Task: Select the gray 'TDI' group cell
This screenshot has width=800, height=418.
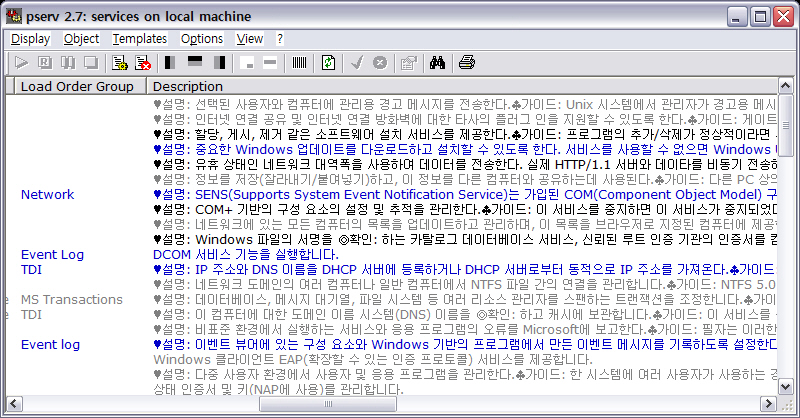Action: (31, 314)
